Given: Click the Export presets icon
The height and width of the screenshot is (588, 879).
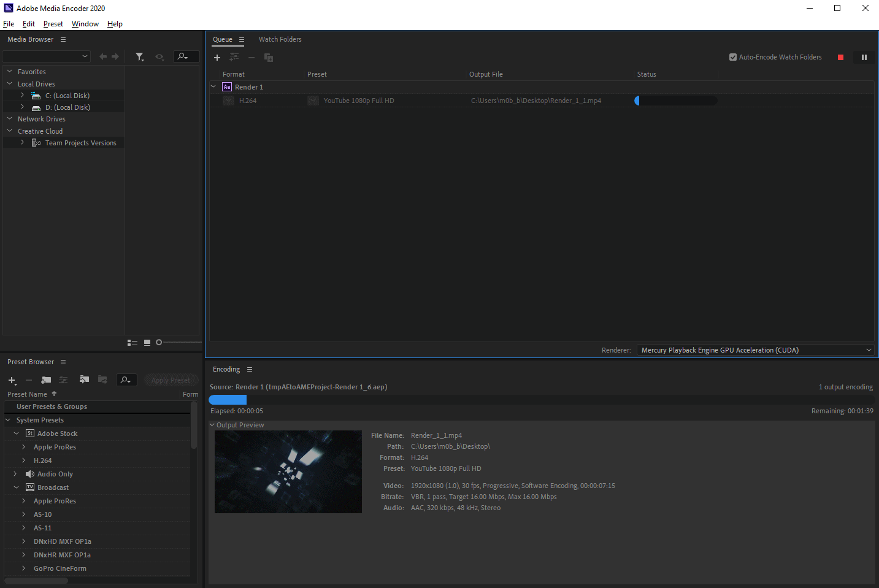Looking at the screenshot, I should click(x=102, y=380).
